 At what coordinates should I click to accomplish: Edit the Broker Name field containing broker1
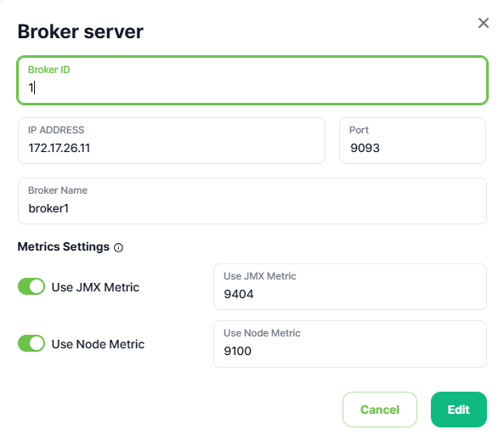coord(252,201)
